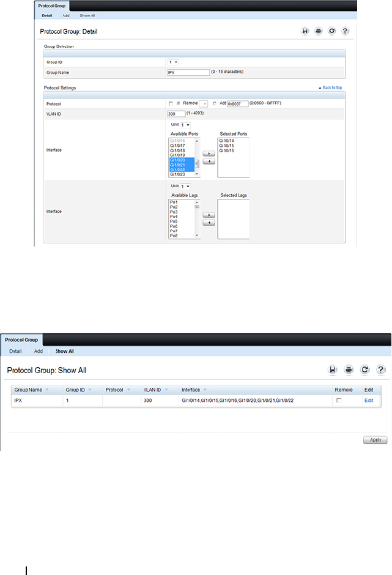Click the Group Name input field
The width and height of the screenshot is (392, 575).
188,73
